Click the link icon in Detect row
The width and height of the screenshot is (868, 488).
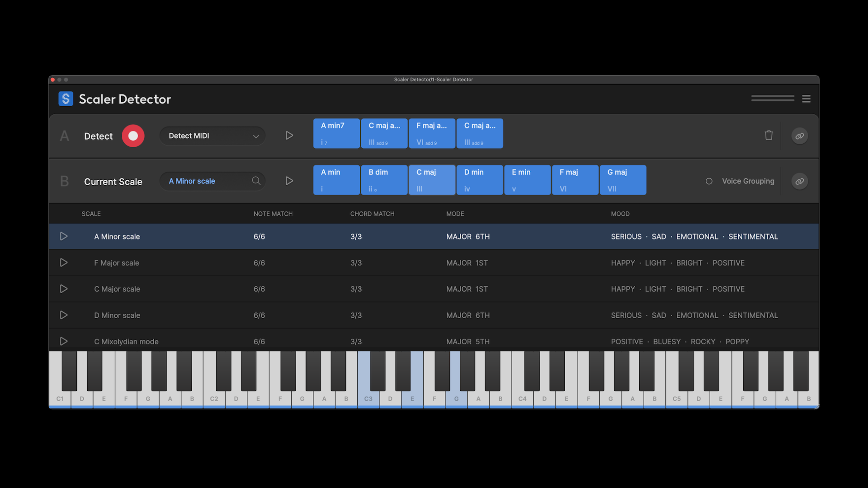800,136
